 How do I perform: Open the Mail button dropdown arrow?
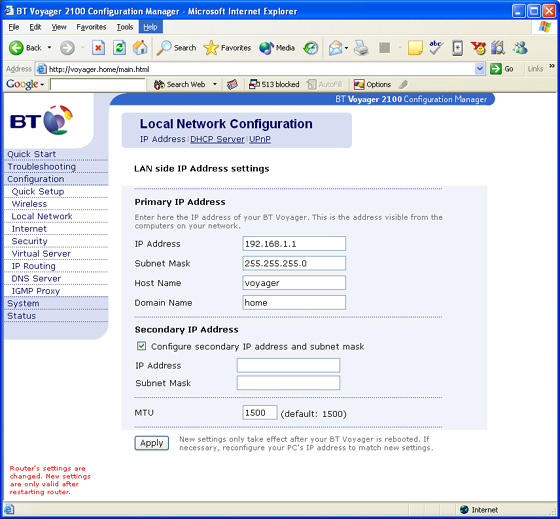point(346,48)
